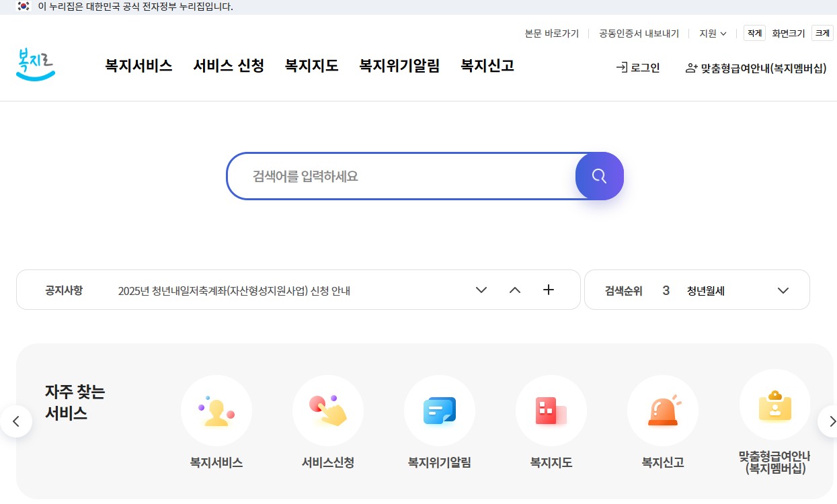Focus the 검색어를 입력하세요 search field
The image size is (837, 504).
tap(401, 176)
